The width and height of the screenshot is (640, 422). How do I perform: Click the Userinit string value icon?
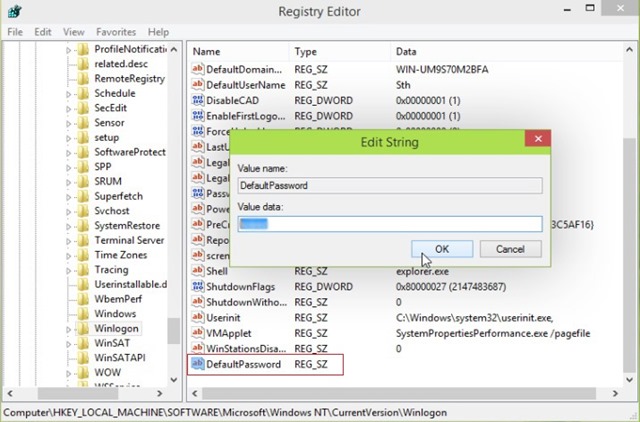[198, 317]
